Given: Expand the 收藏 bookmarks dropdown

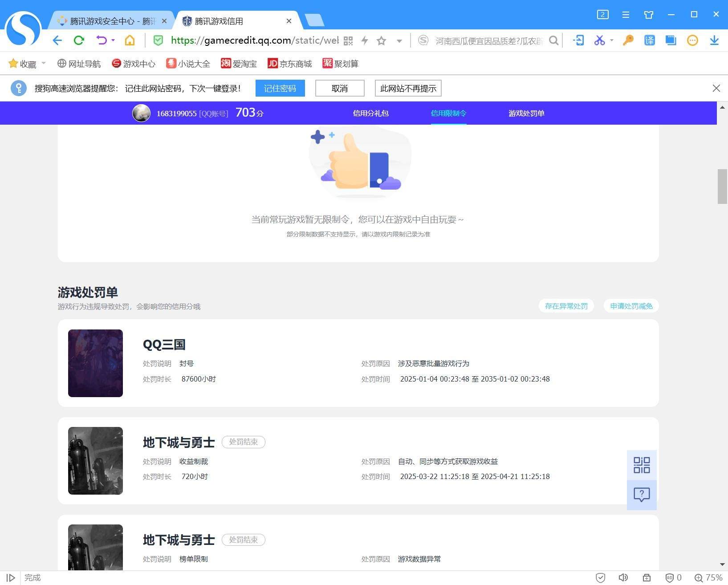Looking at the screenshot, I should pos(44,63).
